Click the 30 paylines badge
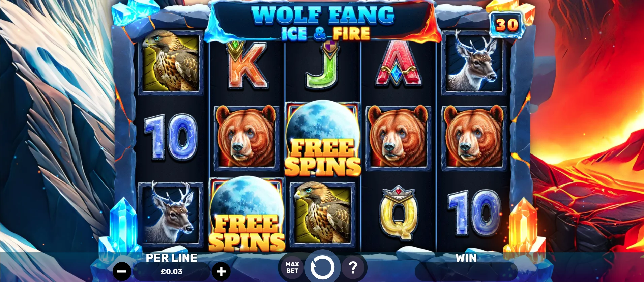 (506, 25)
